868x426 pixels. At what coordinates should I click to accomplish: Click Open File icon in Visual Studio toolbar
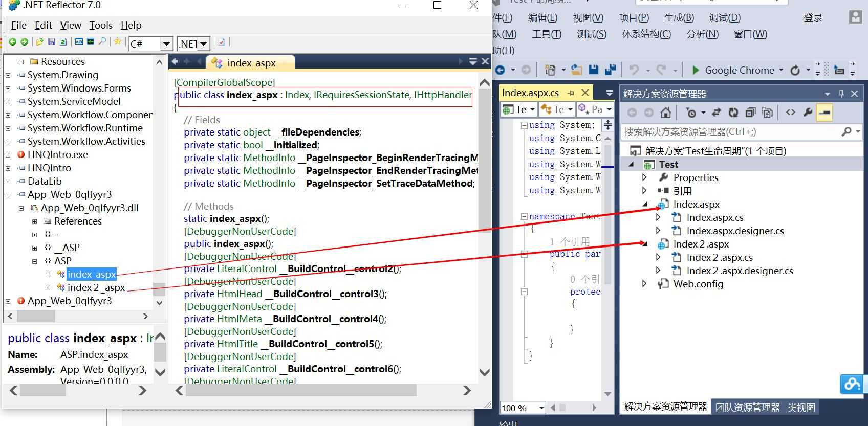[577, 70]
